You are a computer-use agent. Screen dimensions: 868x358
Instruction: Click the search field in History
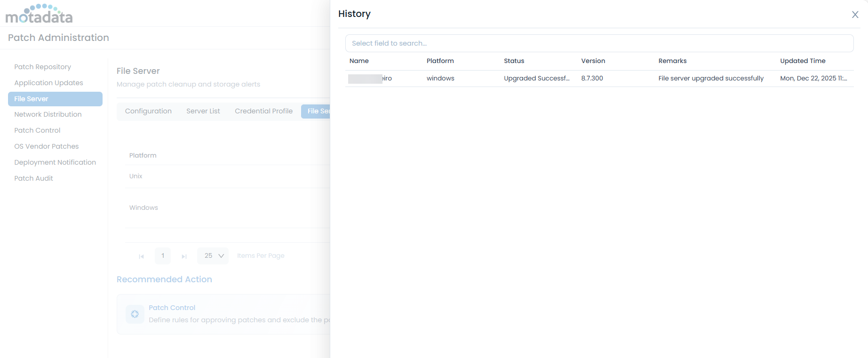599,43
